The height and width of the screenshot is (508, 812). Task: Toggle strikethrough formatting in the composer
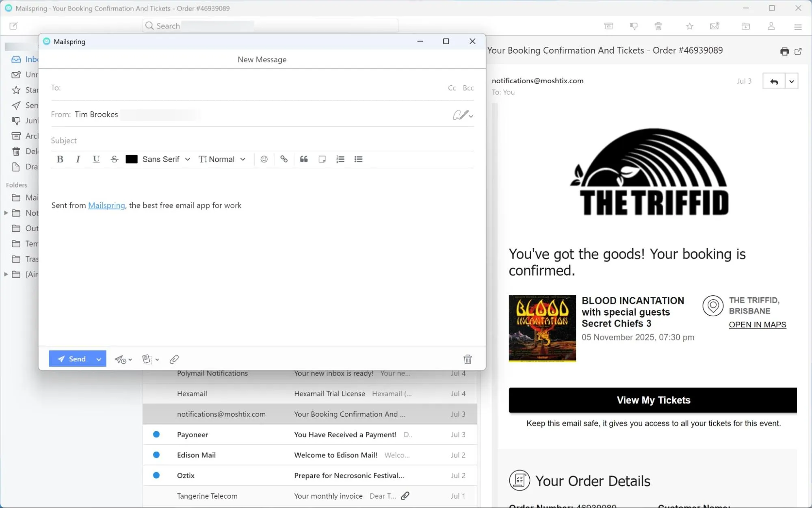114,159
